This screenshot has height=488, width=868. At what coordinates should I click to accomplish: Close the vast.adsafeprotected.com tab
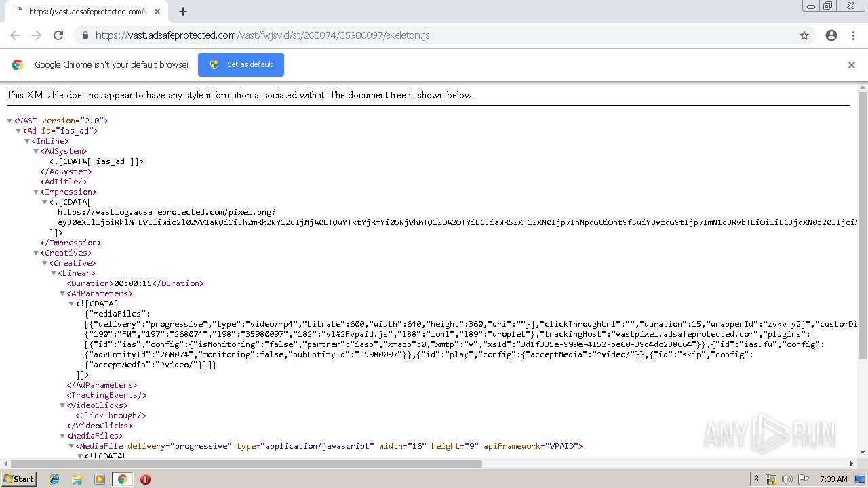pyautogui.click(x=157, y=12)
